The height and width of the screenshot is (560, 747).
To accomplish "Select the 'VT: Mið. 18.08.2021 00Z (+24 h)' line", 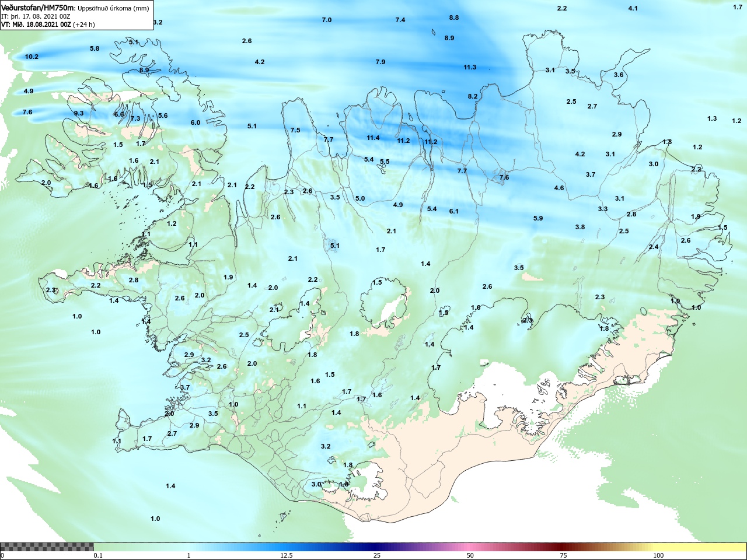I will 48,24.
